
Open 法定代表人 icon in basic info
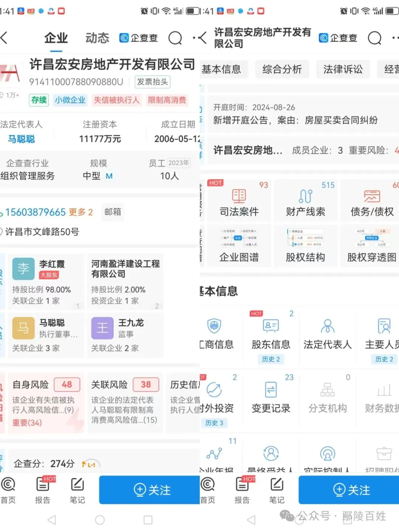(x=328, y=326)
